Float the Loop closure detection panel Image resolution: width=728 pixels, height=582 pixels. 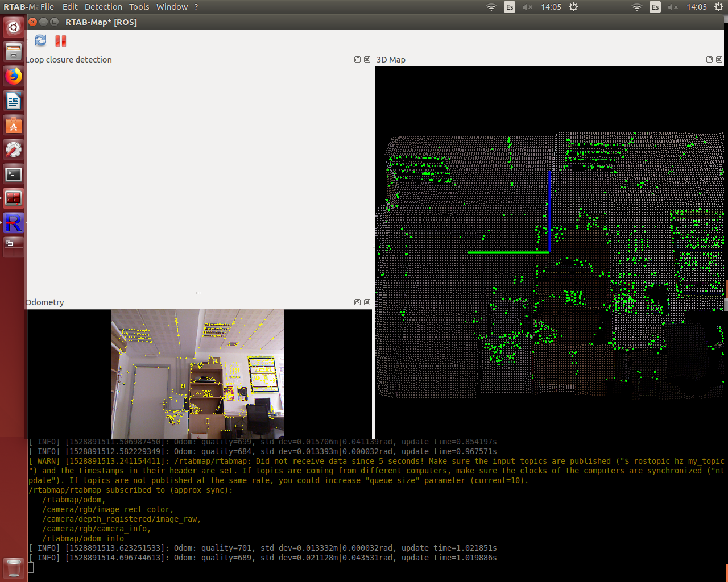point(357,60)
